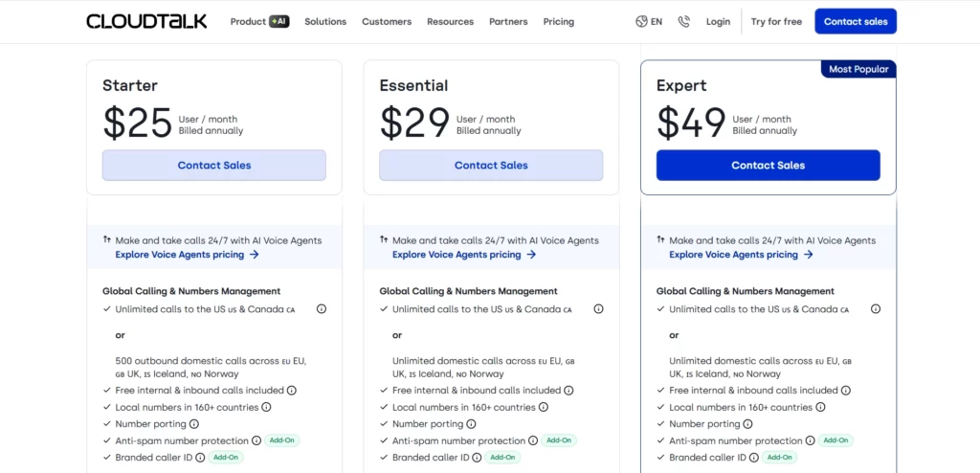980x473 pixels.
Task: Info icon for Starter unlimited US calls
Action: pyautogui.click(x=322, y=309)
